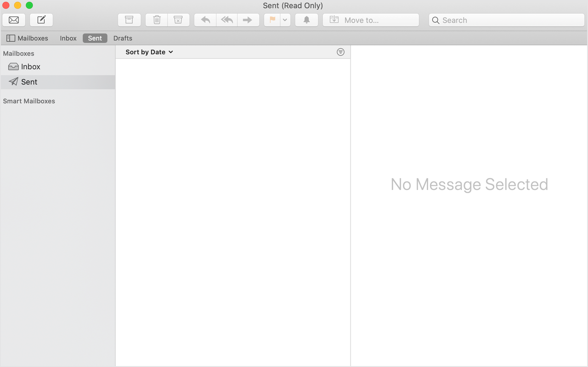Switch to Inbox in favorites bar
The height and width of the screenshot is (367, 588).
68,38
